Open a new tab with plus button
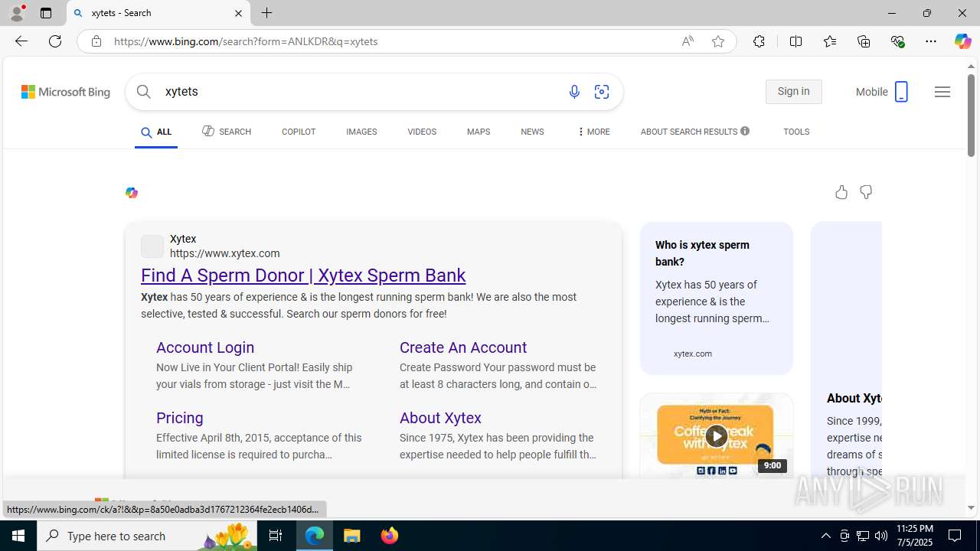980x551 pixels. (x=267, y=13)
